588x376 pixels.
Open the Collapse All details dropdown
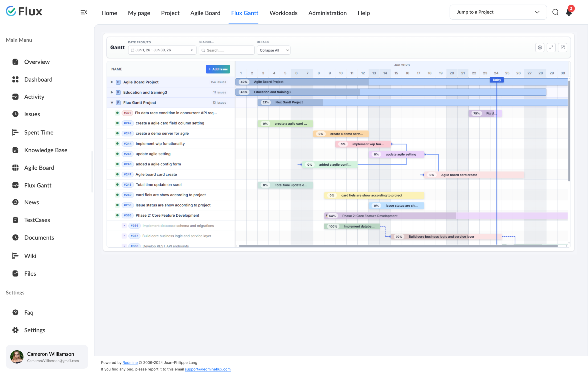point(274,50)
